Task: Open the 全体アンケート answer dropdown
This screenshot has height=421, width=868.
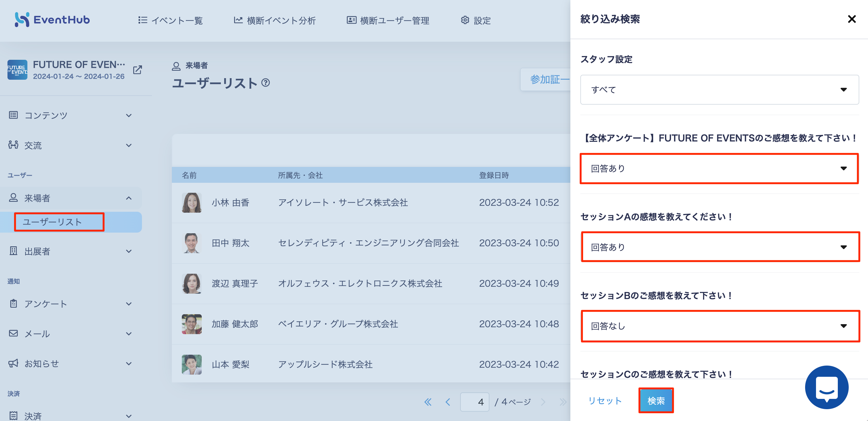Action: (x=719, y=168)
